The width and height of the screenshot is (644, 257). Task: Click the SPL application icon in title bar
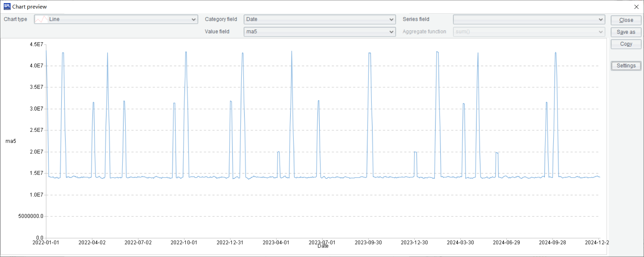pyautogui.click(x=7, y=6)
